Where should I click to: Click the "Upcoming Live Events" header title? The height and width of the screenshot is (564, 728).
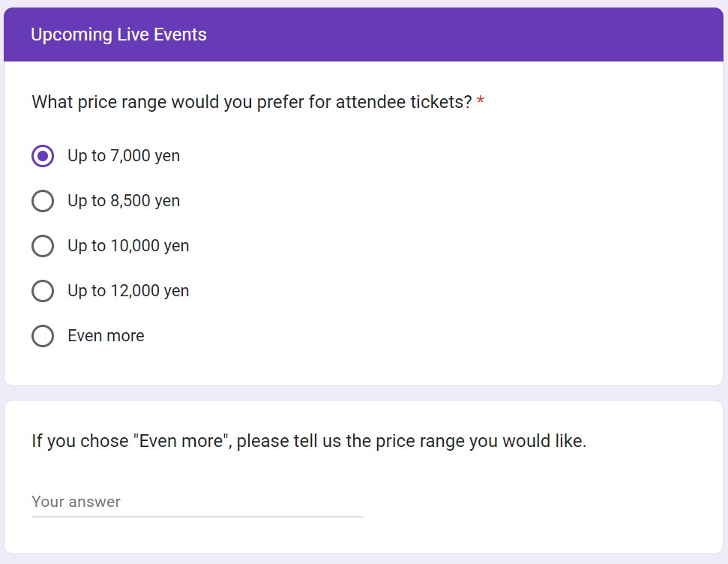tap(118, 34)
